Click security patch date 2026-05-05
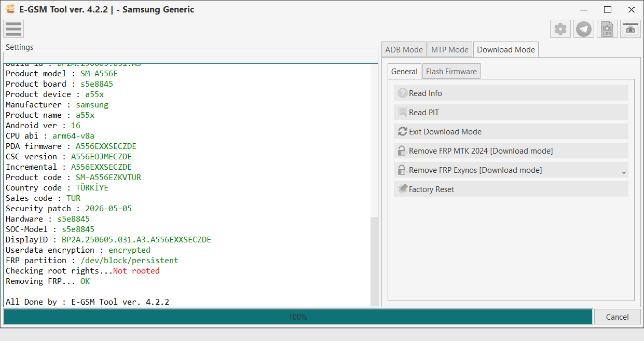 108,209
